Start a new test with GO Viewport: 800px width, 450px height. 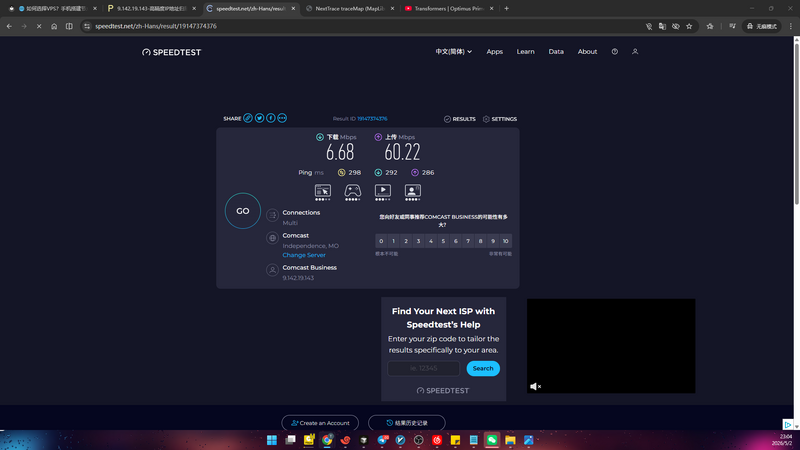pos(243,211)
